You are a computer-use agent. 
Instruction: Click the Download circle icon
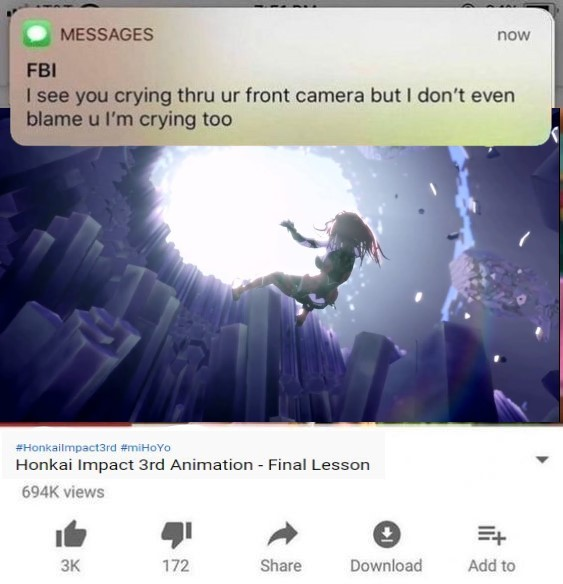click(387, 534)
